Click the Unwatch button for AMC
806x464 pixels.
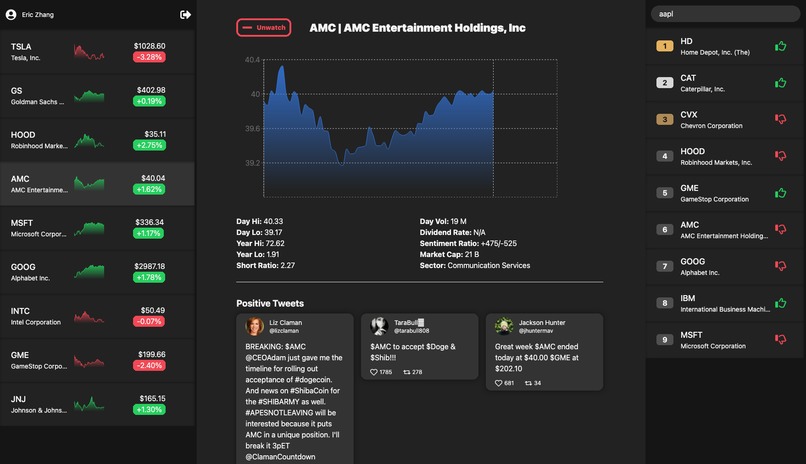coord(264,28)
